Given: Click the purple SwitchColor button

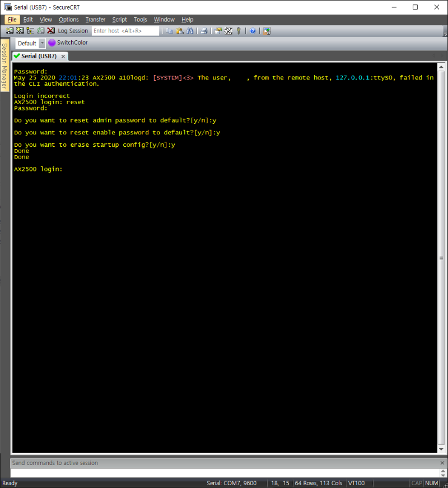Looking at the screenshot, I should pyautogui.click(x=68, y=43).
